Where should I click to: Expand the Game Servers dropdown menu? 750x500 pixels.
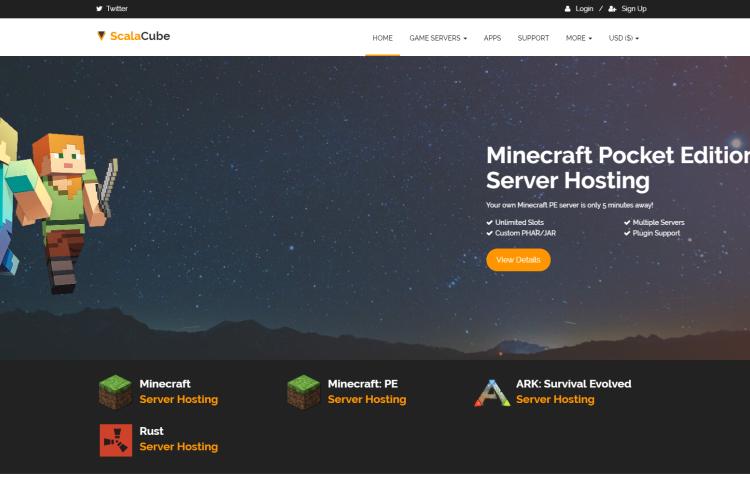point(438,38)
